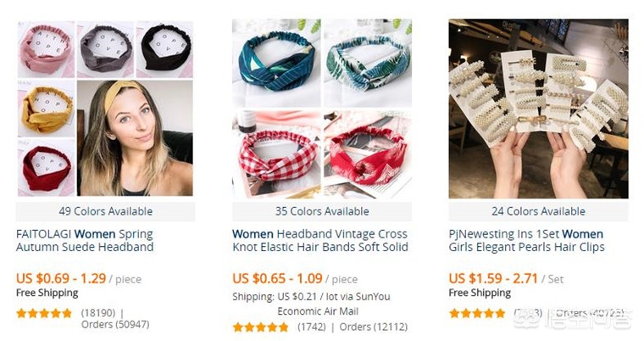The width and height of the screenshot is (644, 341).
Task: Click the star rating with 18190 reviews
Action: click(44, 314)
